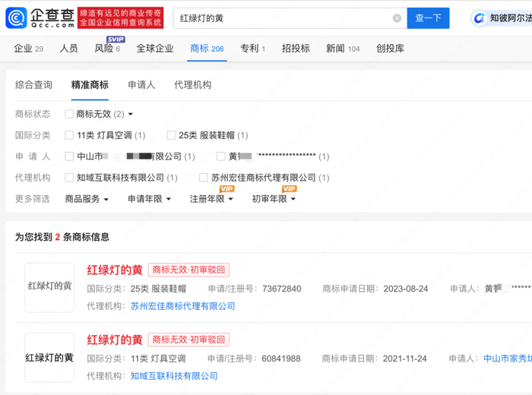Open the 商品服务 dropdown
This screenshot has height=395, width=532.
click(87, 199)
